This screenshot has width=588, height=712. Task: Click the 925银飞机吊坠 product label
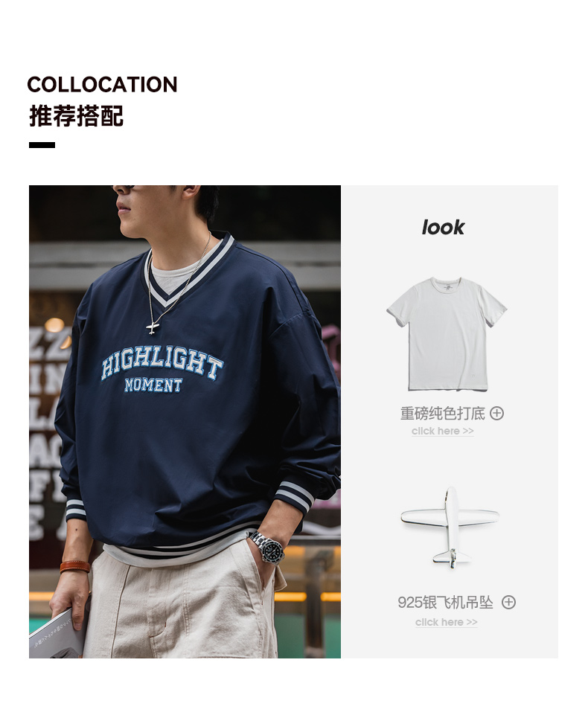click(445, 602)
